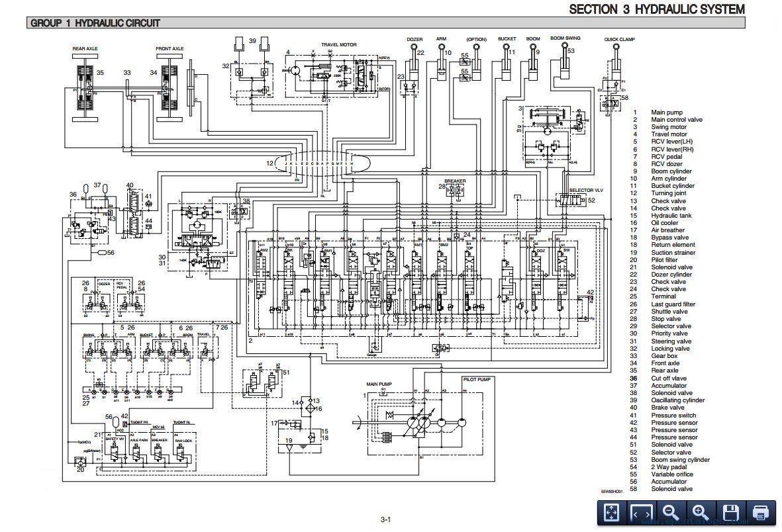
Task: Click the "RCV lever(RH)" legend entry
Action: pos(672,149)
